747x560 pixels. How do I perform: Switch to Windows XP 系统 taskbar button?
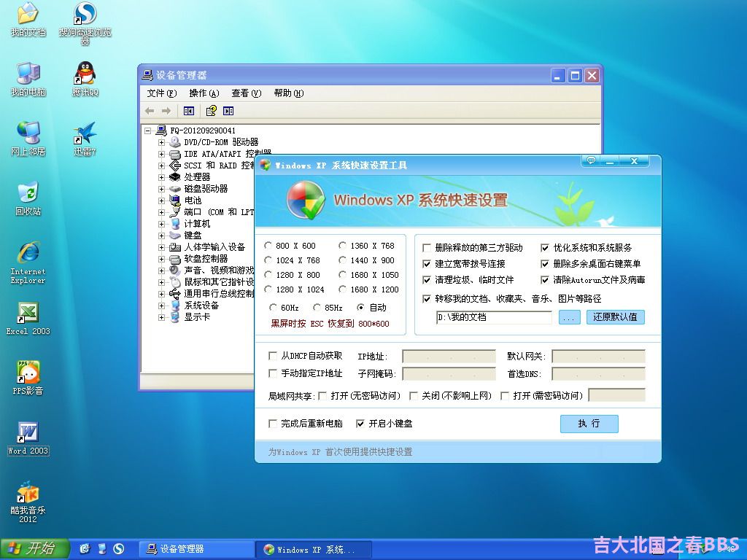pyautogui.click(x=314, y=549)
